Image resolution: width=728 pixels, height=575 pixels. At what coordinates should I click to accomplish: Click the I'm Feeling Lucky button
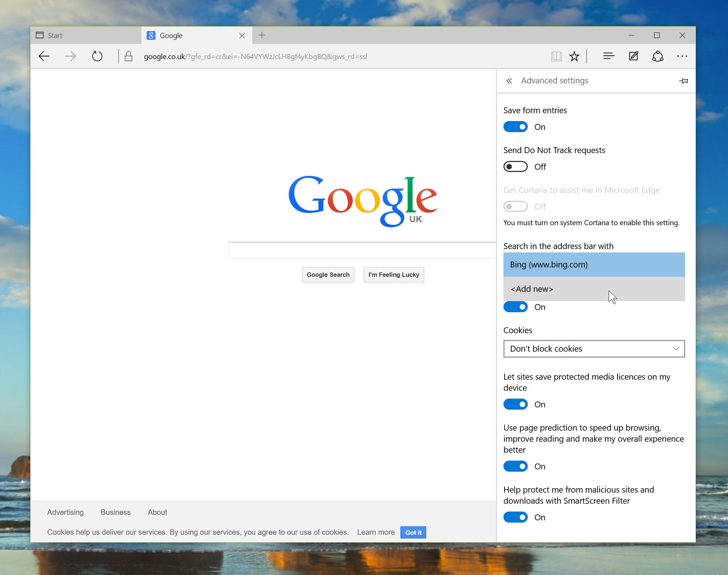[x=393, y=275]
